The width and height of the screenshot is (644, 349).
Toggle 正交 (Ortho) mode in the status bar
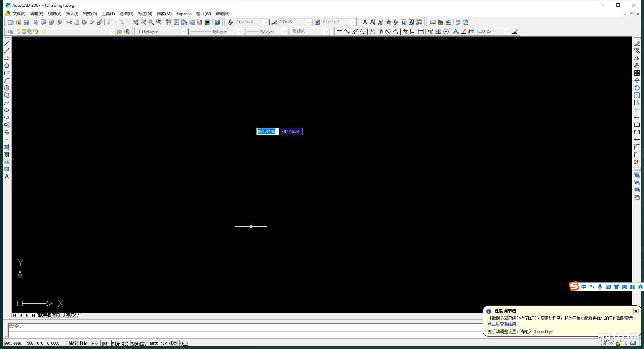94,343
